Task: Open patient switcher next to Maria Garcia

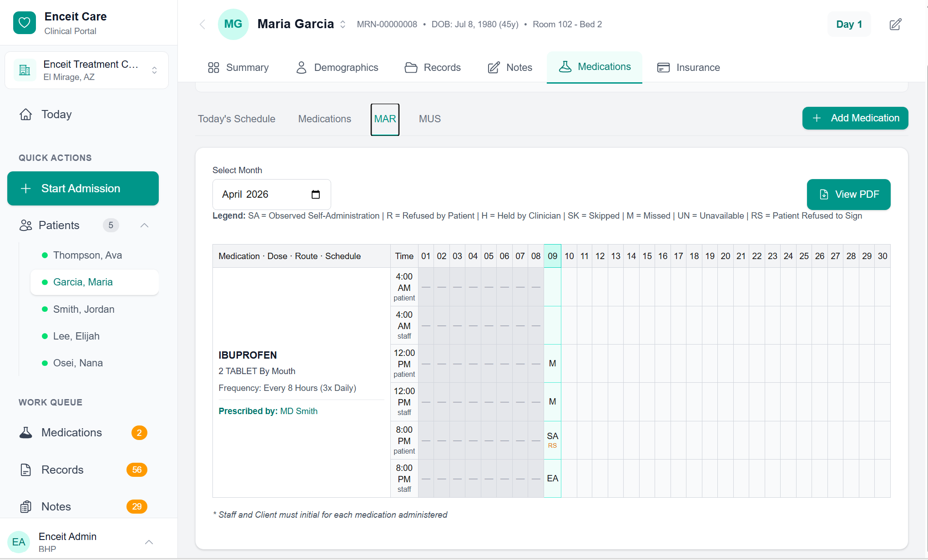Action: click(x=343, y=24)
